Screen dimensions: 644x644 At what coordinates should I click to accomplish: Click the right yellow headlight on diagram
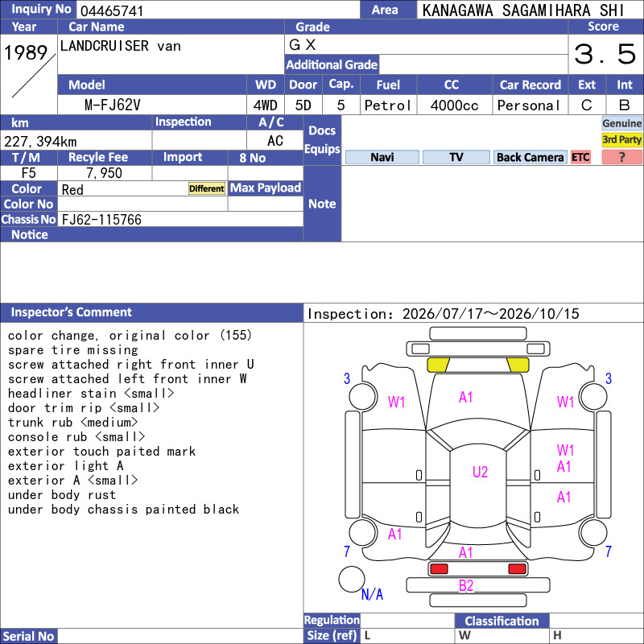[x=518, y=365]
